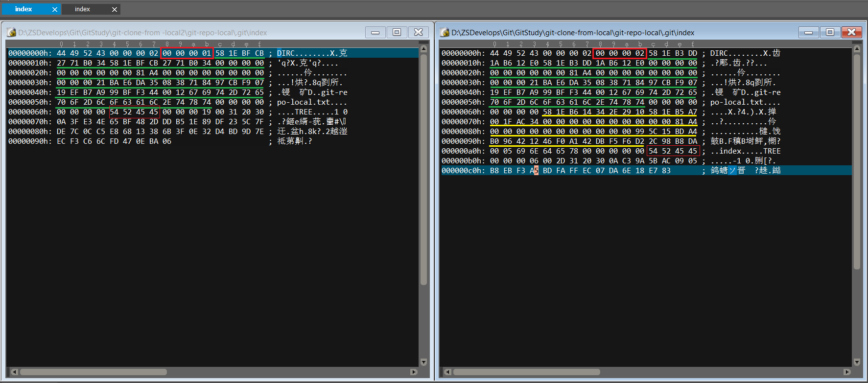Click file icon in right window title
This screenshot has width=868, height=383.
coord(445,32)
